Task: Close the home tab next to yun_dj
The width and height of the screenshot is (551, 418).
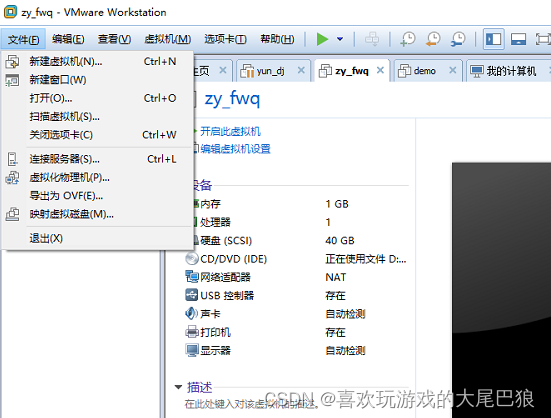Action: pos(223,70)
